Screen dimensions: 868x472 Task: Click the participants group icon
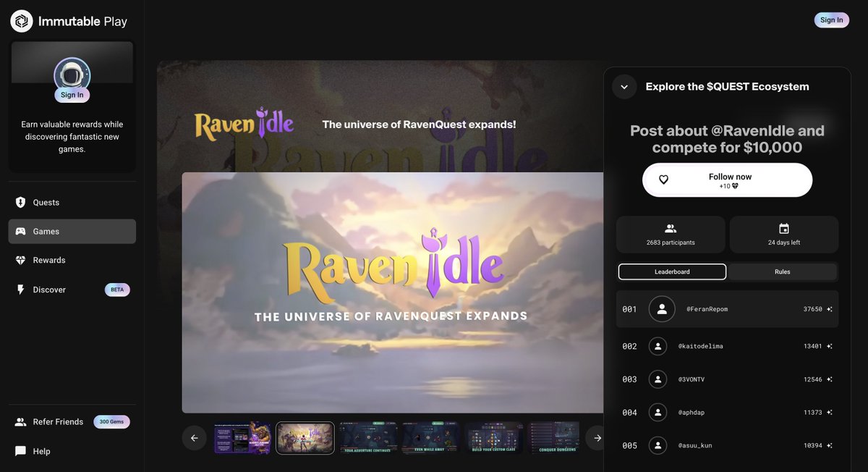[671, 229]
